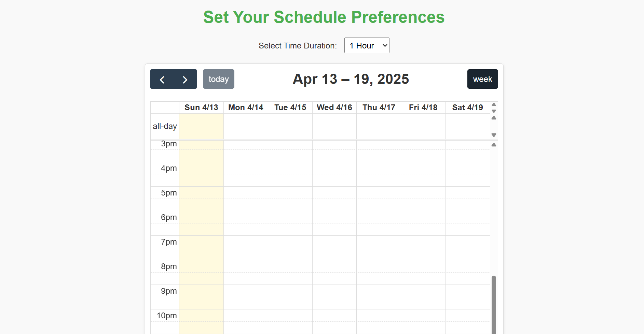Click Monday 4pm time slot

[246, 168]
